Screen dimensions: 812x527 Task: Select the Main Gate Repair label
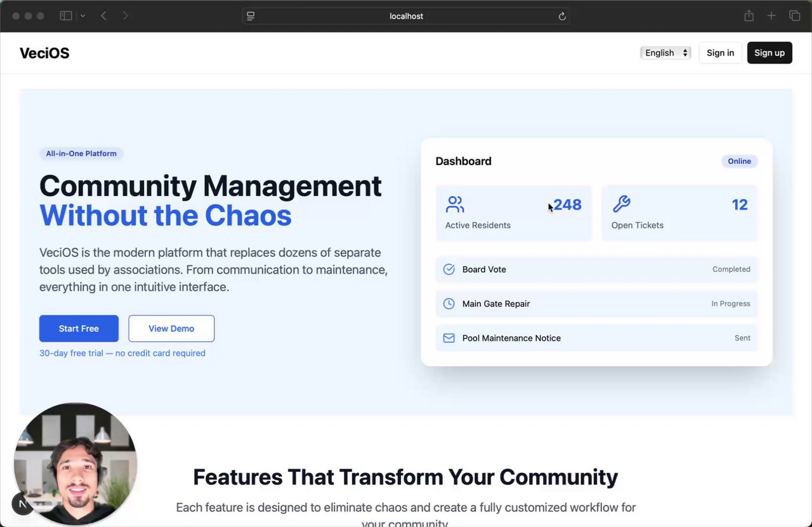coord(496,304)
